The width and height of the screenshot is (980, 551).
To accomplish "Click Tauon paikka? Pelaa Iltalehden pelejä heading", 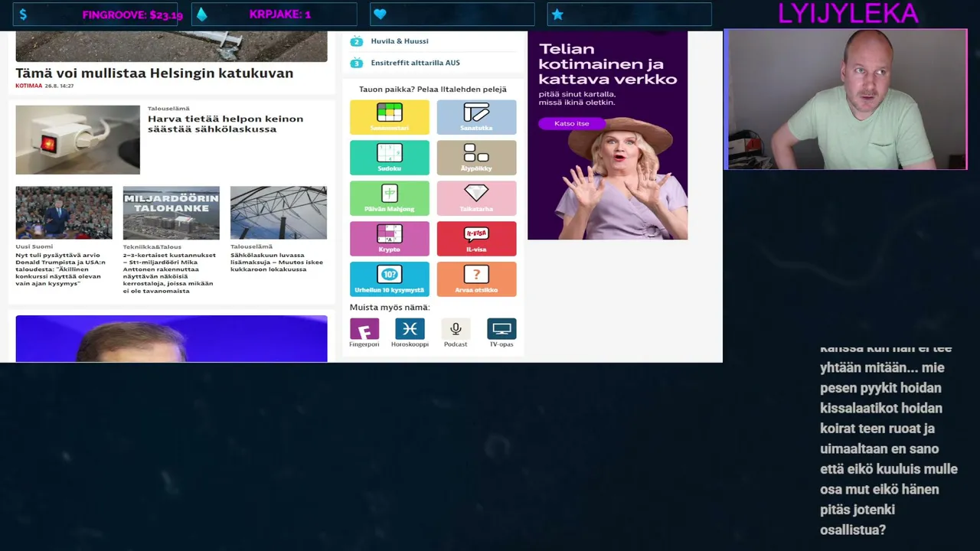I will [433, 90].
